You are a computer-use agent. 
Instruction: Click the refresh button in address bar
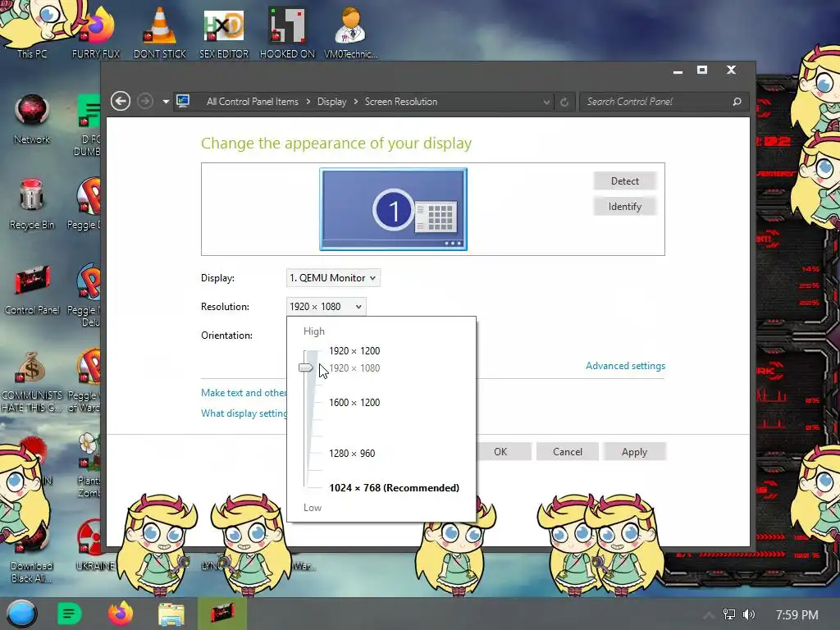(x=564, y=102)
